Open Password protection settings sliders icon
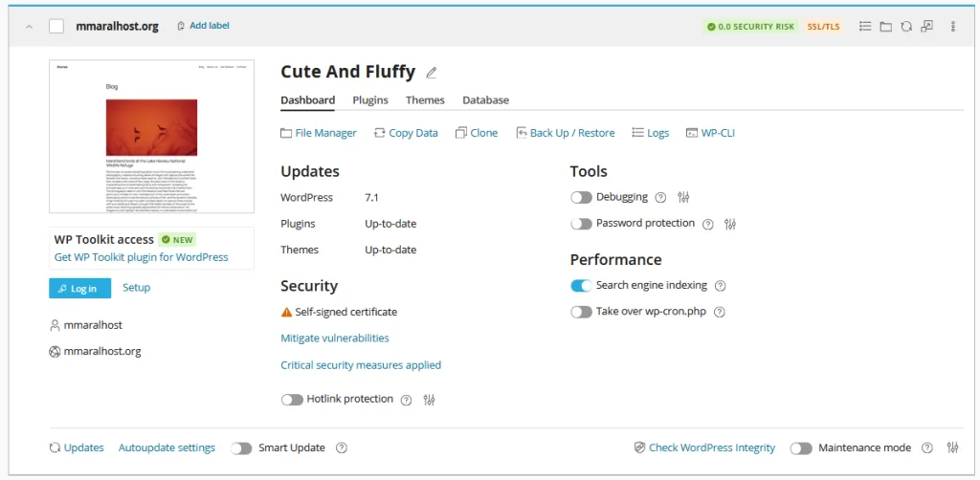 [x=730, y=224]
